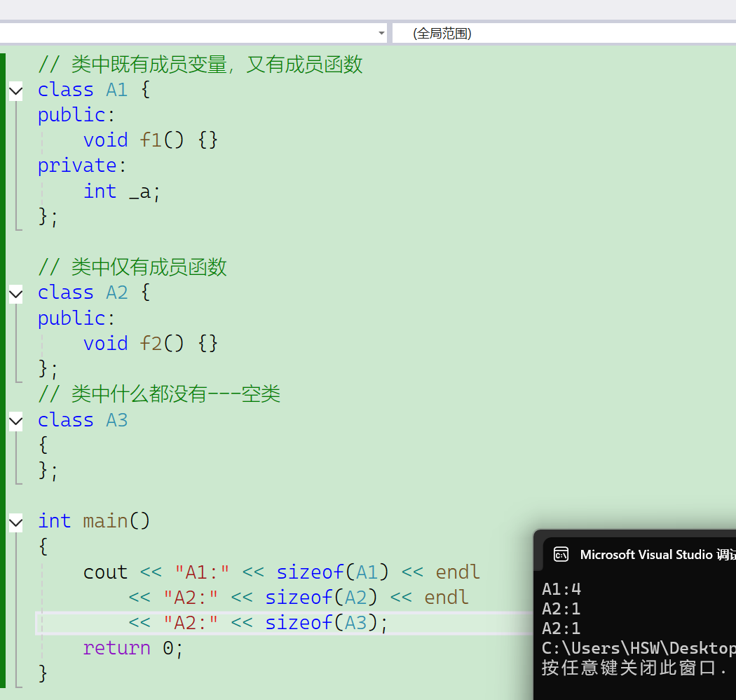Collapse the class A1 code block
The width and height of the screenshot is (736, 700).
[16, 90]
